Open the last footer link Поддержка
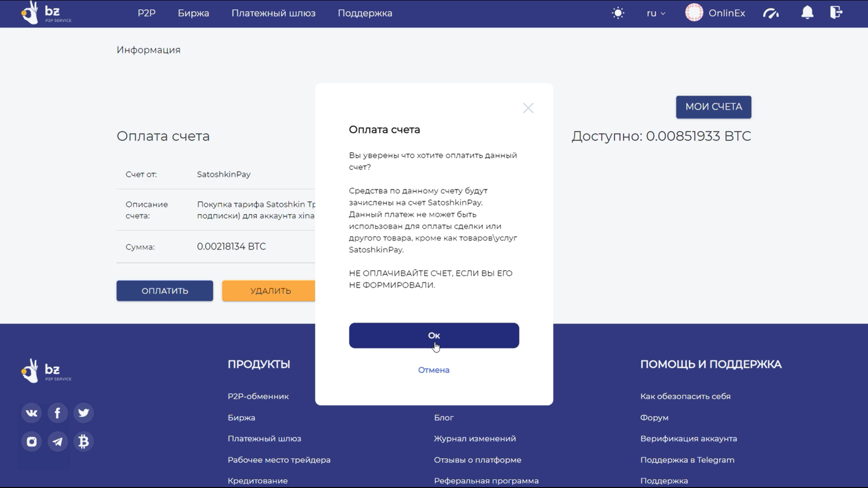This screenshot has width=868, height=488. [664, 481]
